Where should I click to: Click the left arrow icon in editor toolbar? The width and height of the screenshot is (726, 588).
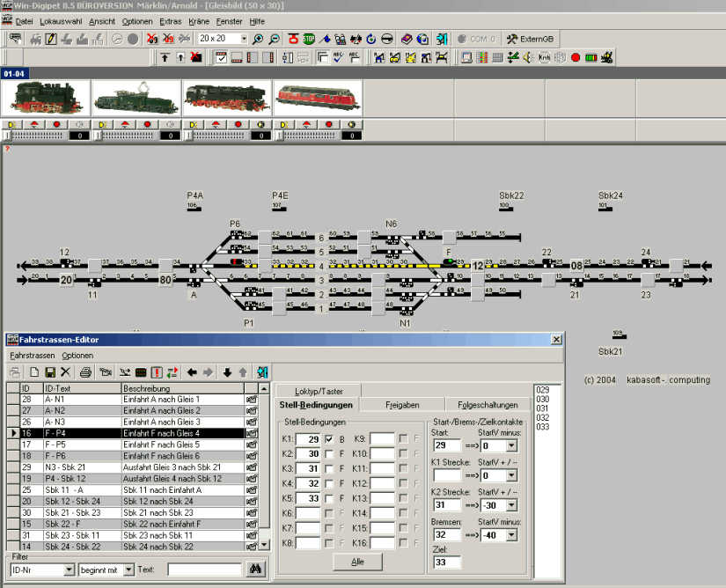point(192,372)
